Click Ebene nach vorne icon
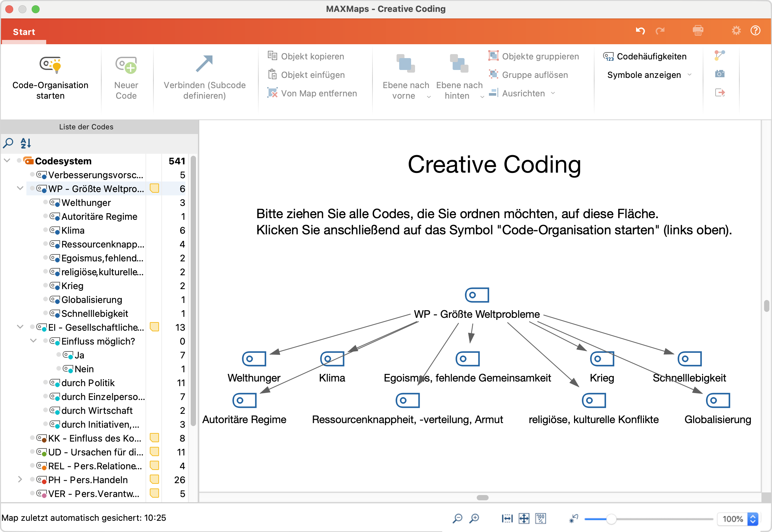The height and width of the screenshot is (532, 772). 405,64
